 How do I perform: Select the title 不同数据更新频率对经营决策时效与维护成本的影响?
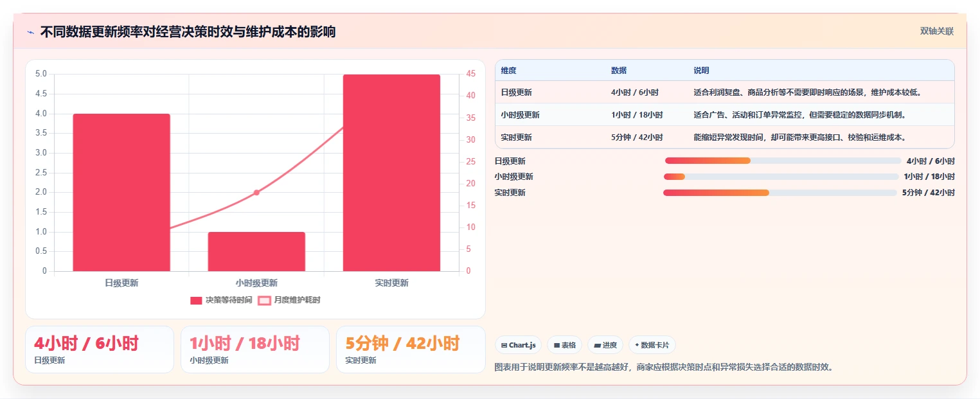[x=188, y=32]
